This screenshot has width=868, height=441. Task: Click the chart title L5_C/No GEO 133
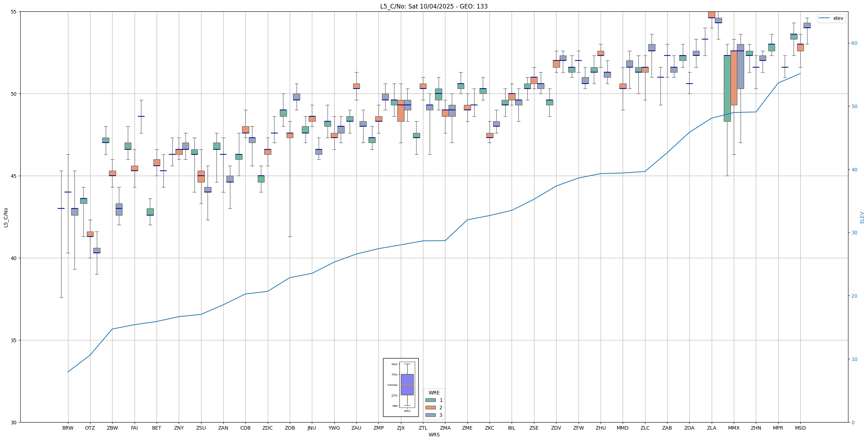click(434, 6)
